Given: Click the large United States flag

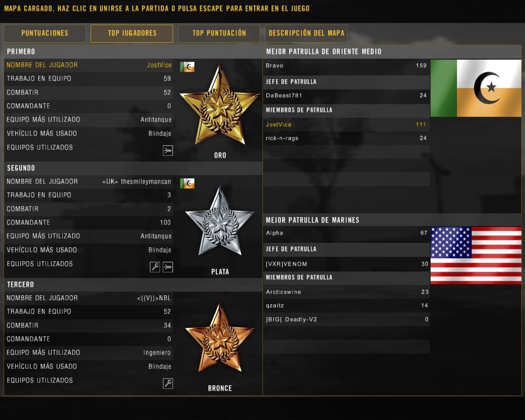Looking at the screenshot, I should (x=476, y=255).
